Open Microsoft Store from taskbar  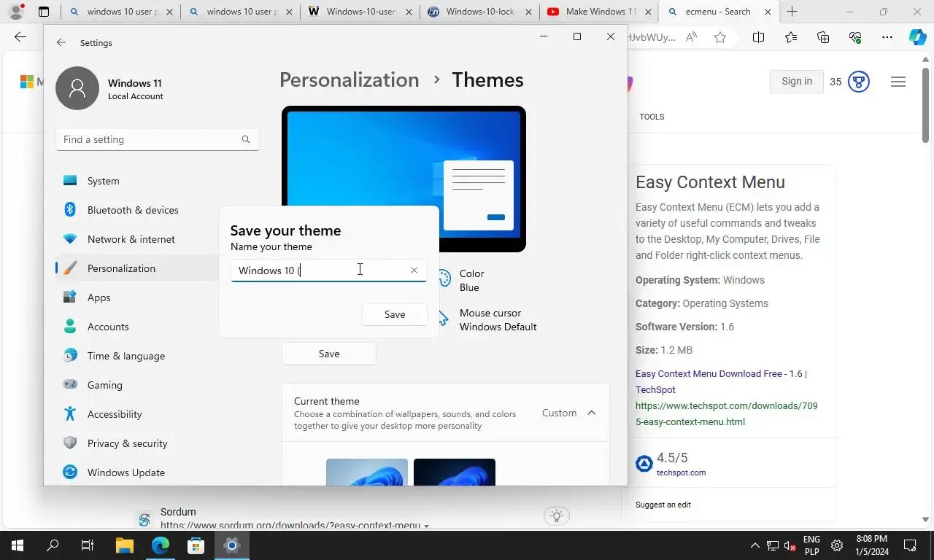click(196, 545)
